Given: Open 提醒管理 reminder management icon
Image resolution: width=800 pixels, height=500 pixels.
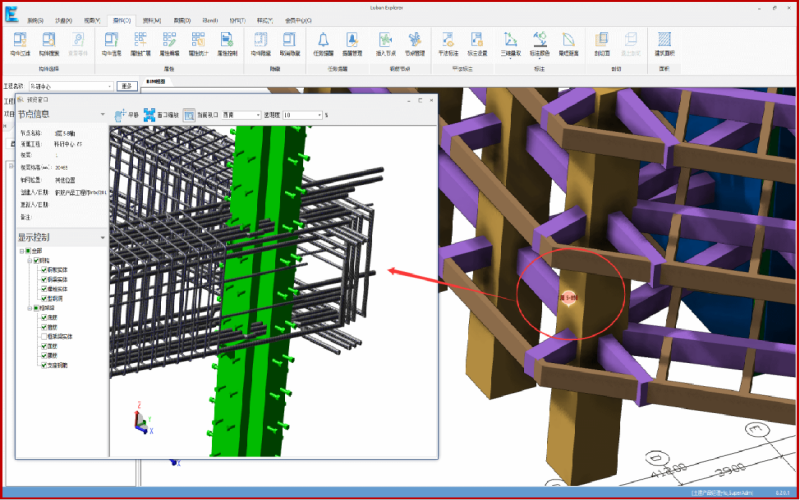Looking at the screenshot, I should pos(352,40).
